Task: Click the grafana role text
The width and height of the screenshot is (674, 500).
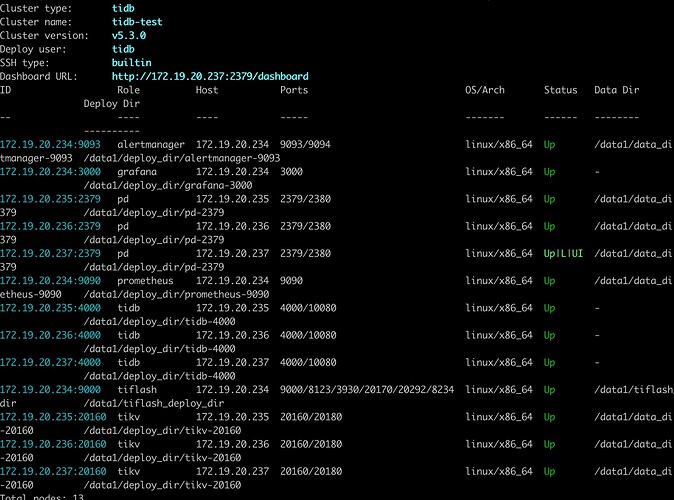Action: tap(137, 172)
